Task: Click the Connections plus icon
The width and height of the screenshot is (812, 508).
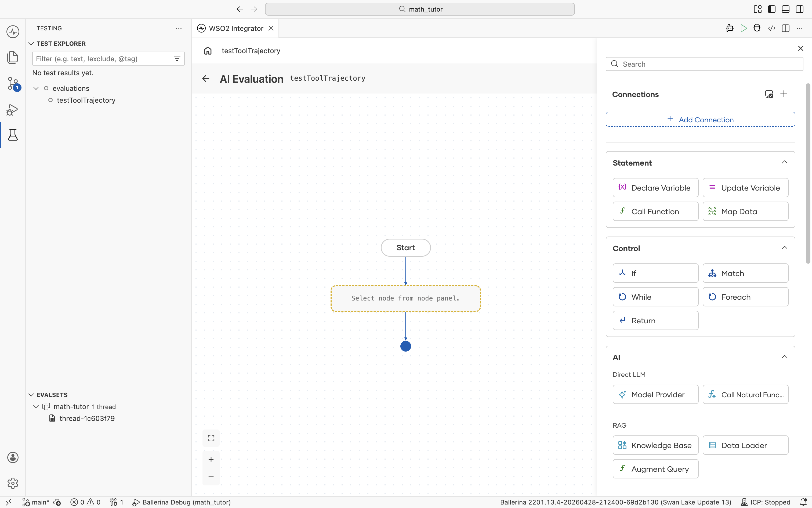Action: click(784, 94)
